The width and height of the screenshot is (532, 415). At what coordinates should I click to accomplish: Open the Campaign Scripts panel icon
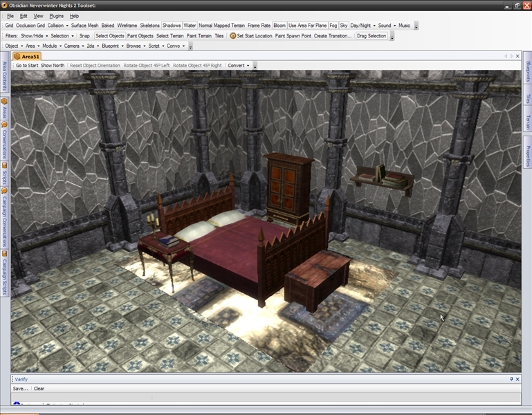pos(4,254)
